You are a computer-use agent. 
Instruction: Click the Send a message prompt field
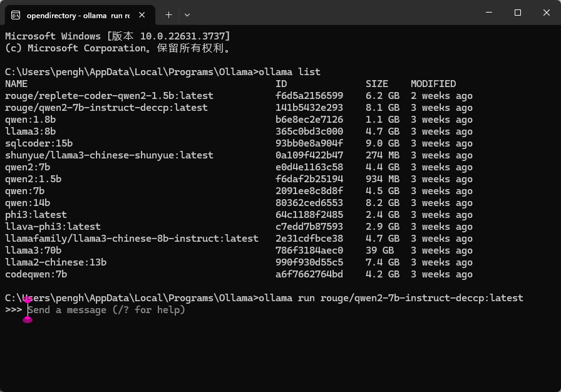[106, 310]
